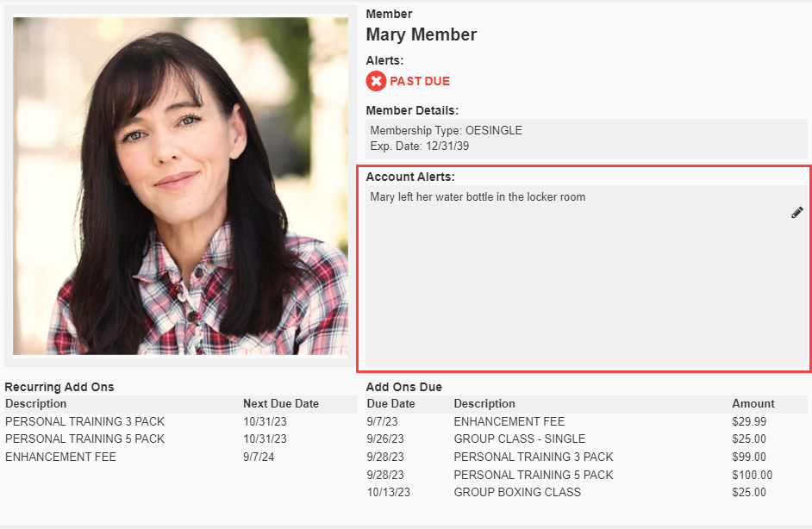Click the $100.00 amount
This screenshot has width=812, height=529.
tap(752, 476)
